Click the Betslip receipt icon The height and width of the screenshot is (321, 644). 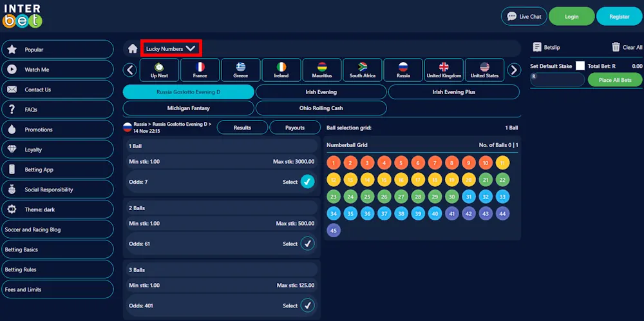pyautogui.click(x=537, y=47)
